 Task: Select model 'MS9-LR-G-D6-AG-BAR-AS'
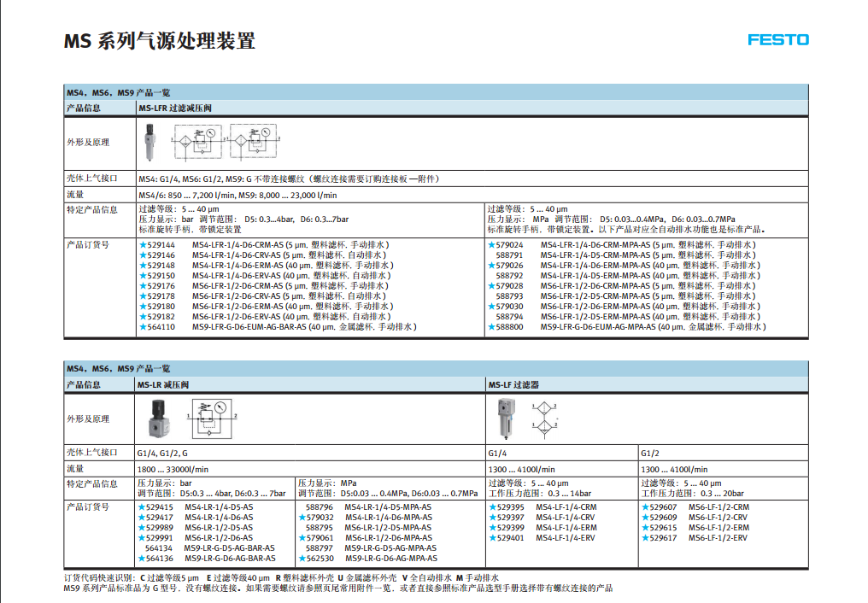(230, 559)
